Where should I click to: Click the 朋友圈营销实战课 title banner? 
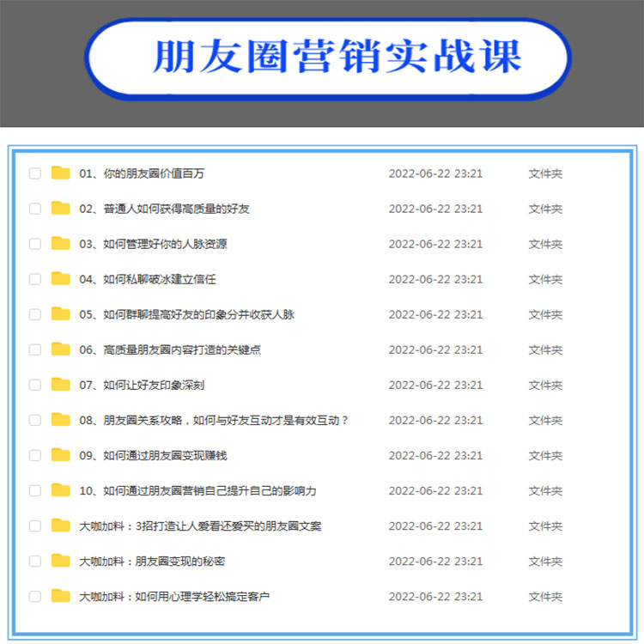329,58
